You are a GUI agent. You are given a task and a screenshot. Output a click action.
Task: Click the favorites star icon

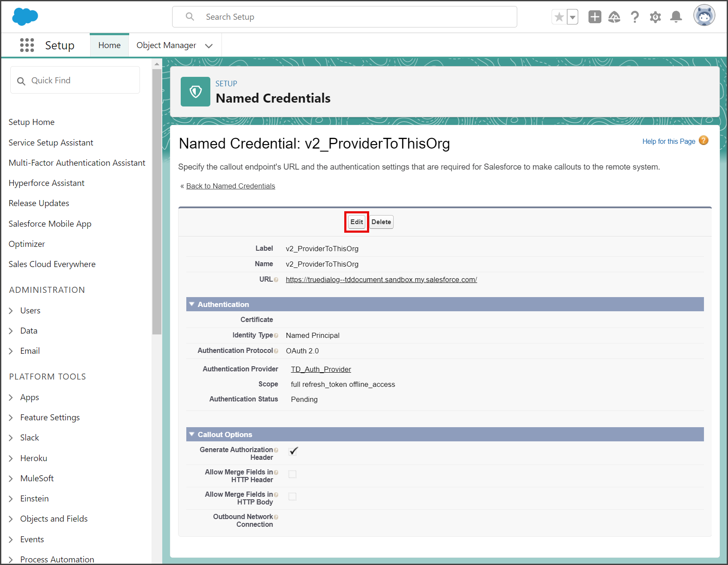click(559, 17)
